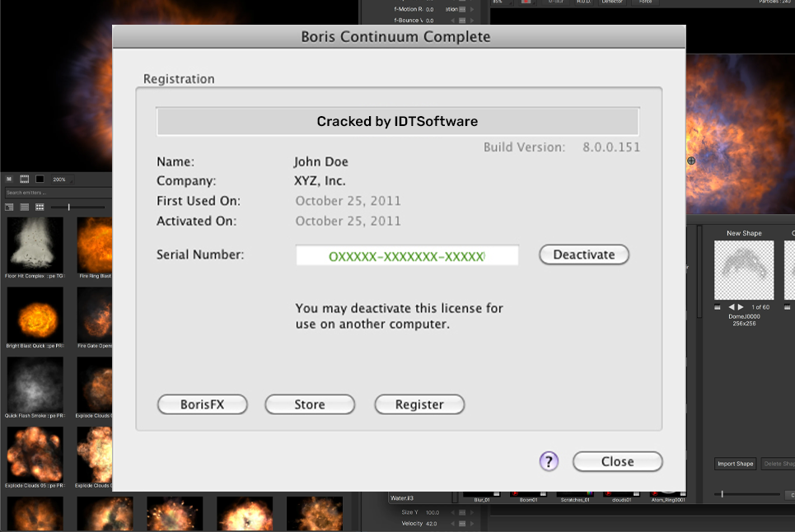Click the filmstrip icon in emitter preview bar
The image size is (795, 532).
25,179
